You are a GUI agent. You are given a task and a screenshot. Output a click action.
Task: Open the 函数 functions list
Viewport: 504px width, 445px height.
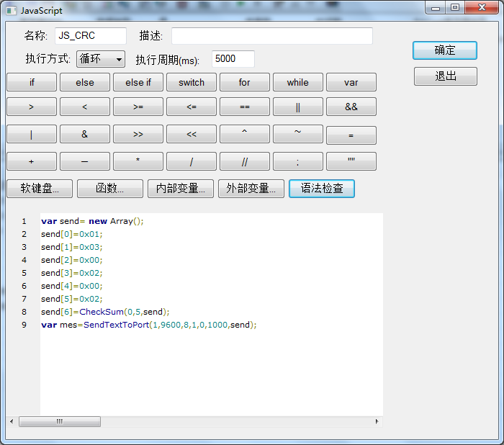pyautogui.click(x=110, y=189)
